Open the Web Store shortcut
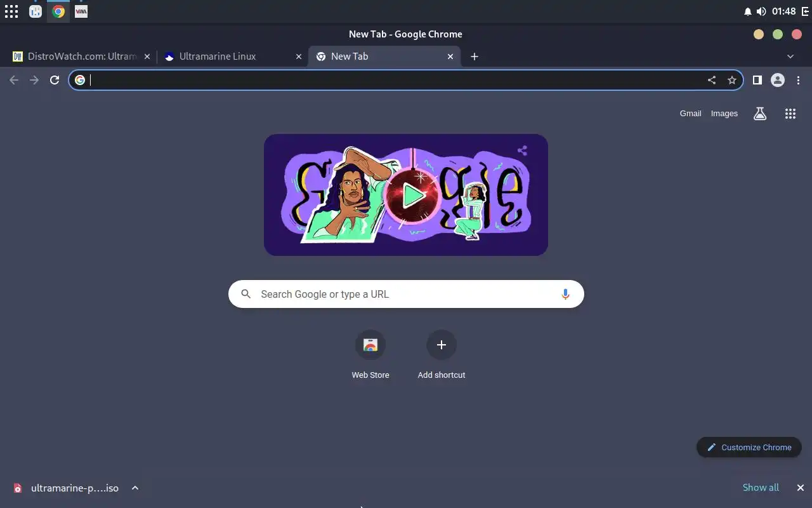812x508 pixels. pos(370,356)
